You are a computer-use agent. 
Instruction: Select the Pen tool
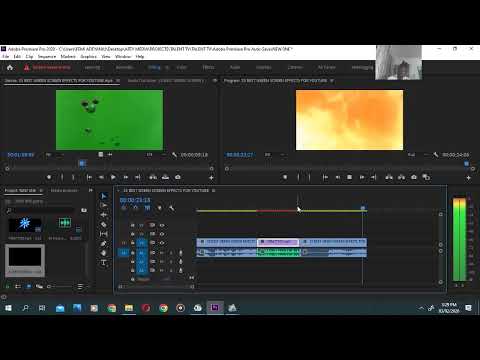coord(104,244)
